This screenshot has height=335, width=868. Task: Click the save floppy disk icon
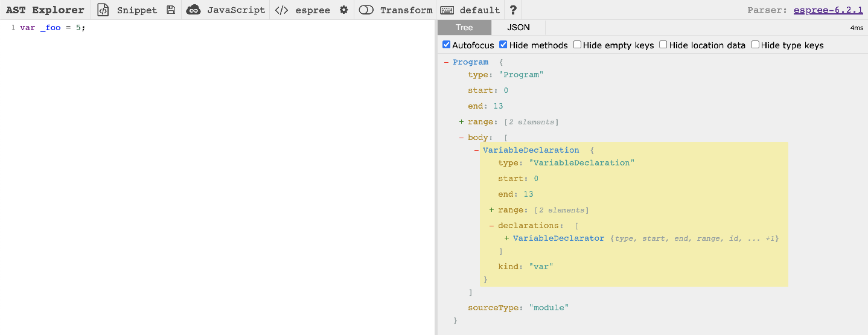click(171, 10)
